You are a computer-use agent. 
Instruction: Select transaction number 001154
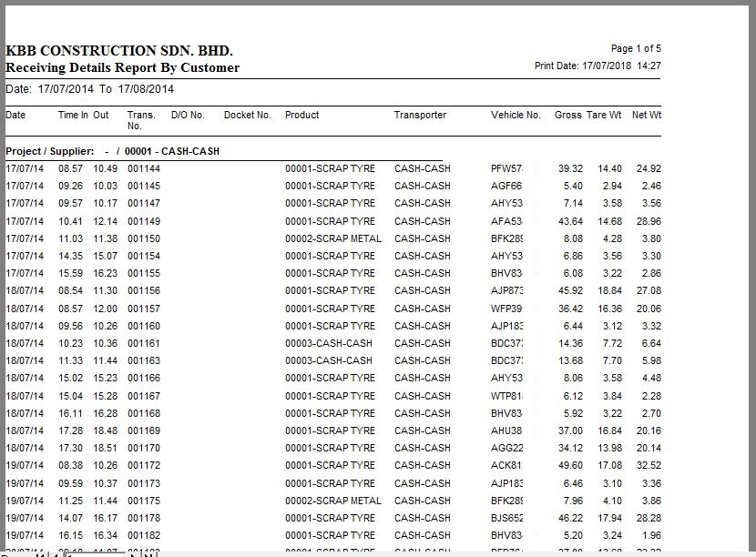(144, 257)
